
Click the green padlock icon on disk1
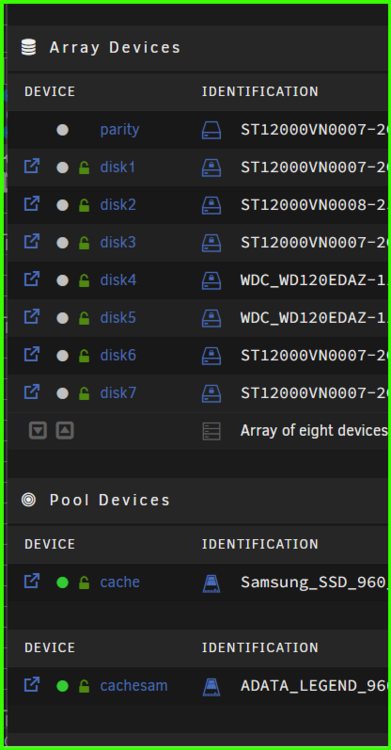click(x=84, y=167)
